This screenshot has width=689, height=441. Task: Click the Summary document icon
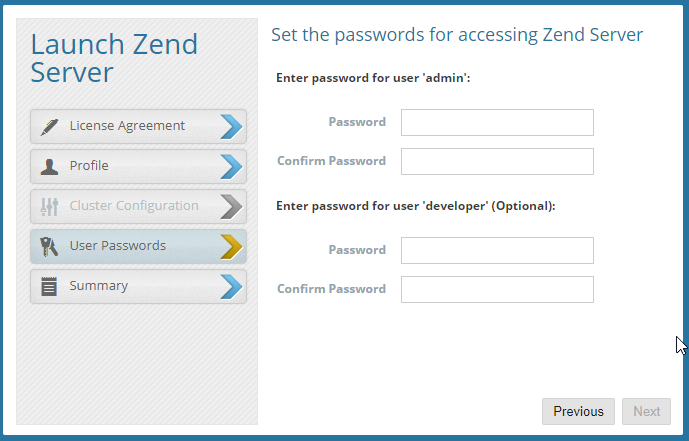pos(49,286)
